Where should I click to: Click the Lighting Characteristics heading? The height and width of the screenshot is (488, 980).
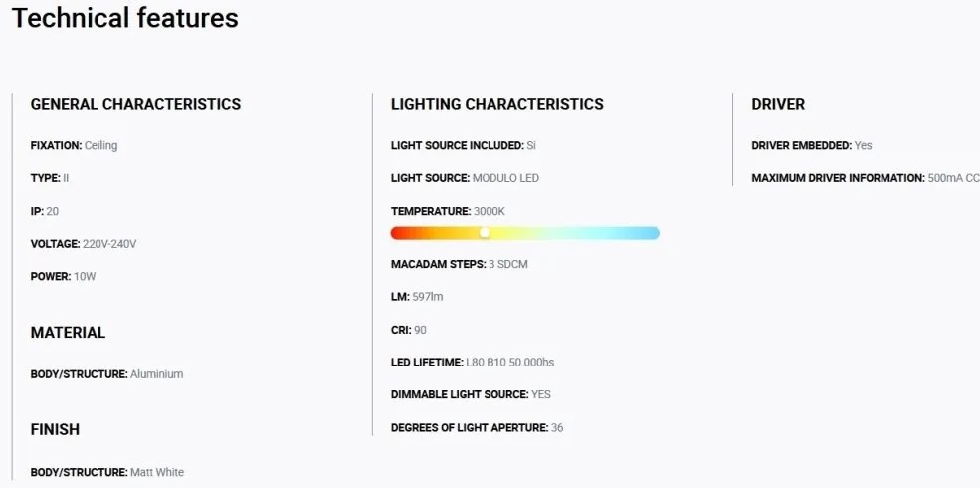496,104
